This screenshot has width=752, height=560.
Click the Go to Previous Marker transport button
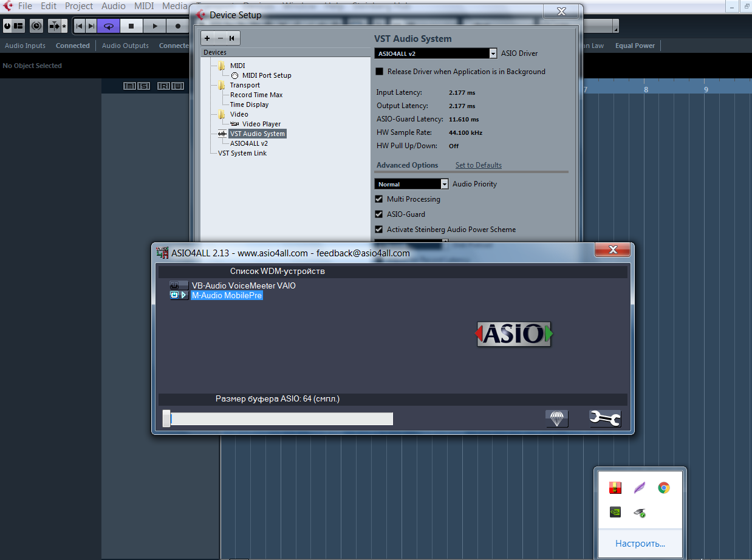pyautogui.click(x=79, y=26)
